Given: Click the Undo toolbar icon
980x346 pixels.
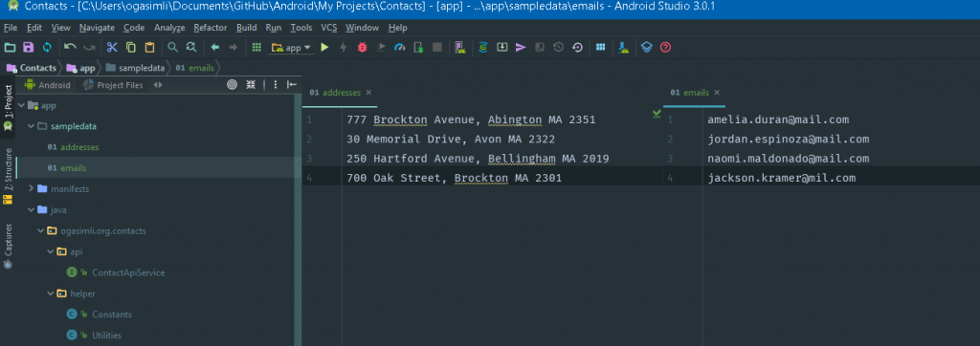Looking at the screenshot, I should tap(70, 48).
